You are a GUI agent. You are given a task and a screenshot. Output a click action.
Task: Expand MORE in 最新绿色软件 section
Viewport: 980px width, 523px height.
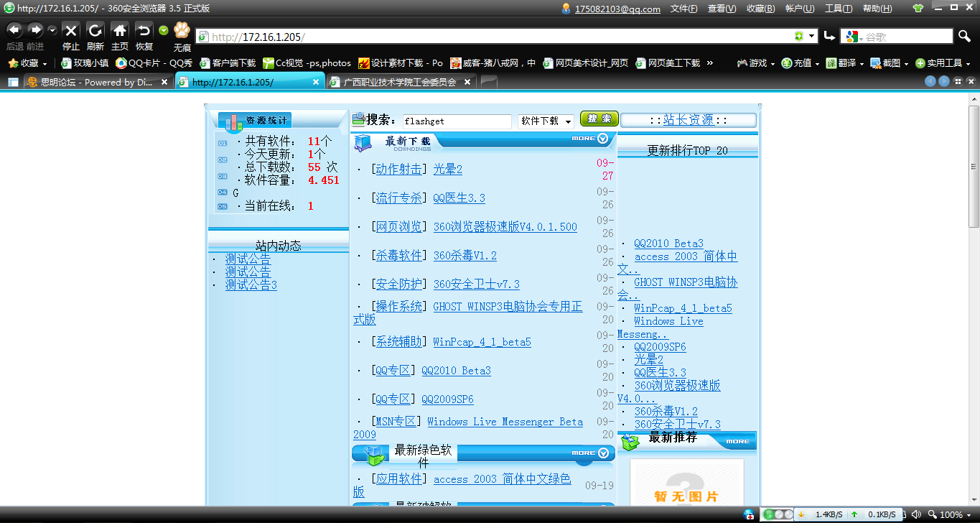point(590,453)
